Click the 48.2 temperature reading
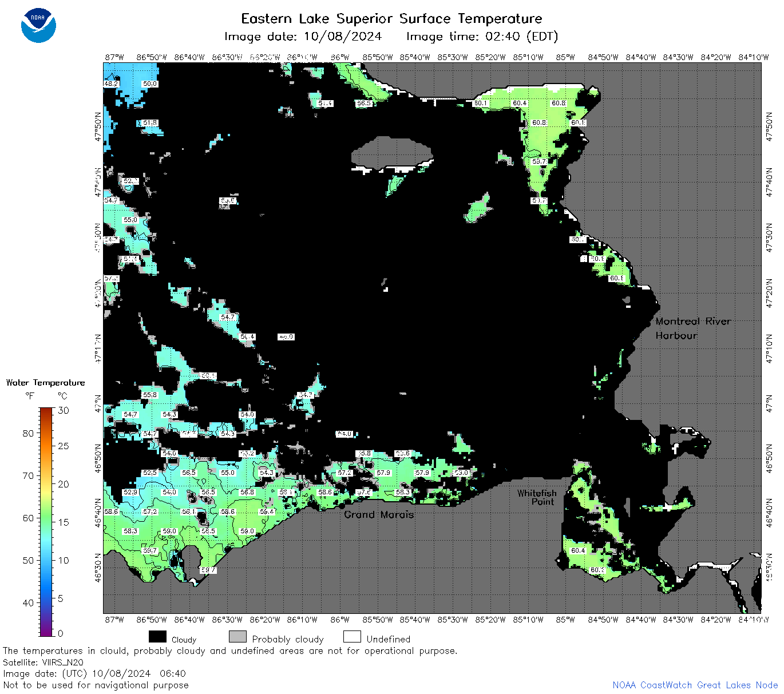The height and width of the screenshot is (694, 784). 111,84
